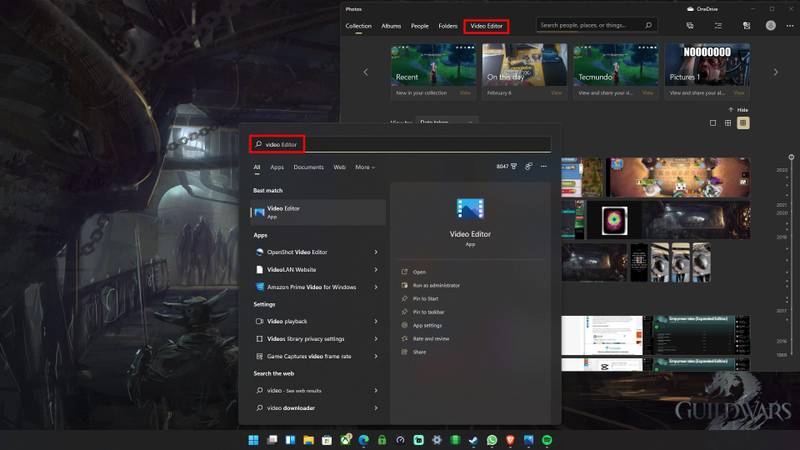Expand Videos library privacy settings arrow
800x450 pixels.
pos(376,339)
